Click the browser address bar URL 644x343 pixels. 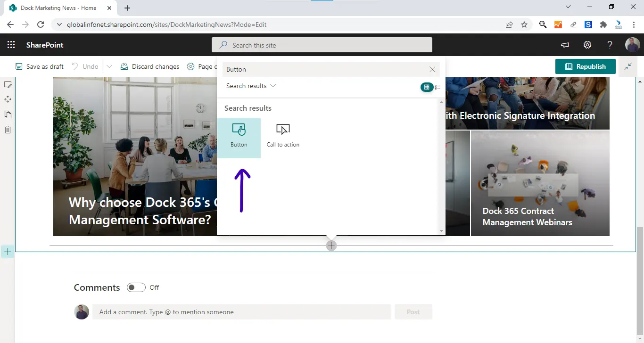166,24
